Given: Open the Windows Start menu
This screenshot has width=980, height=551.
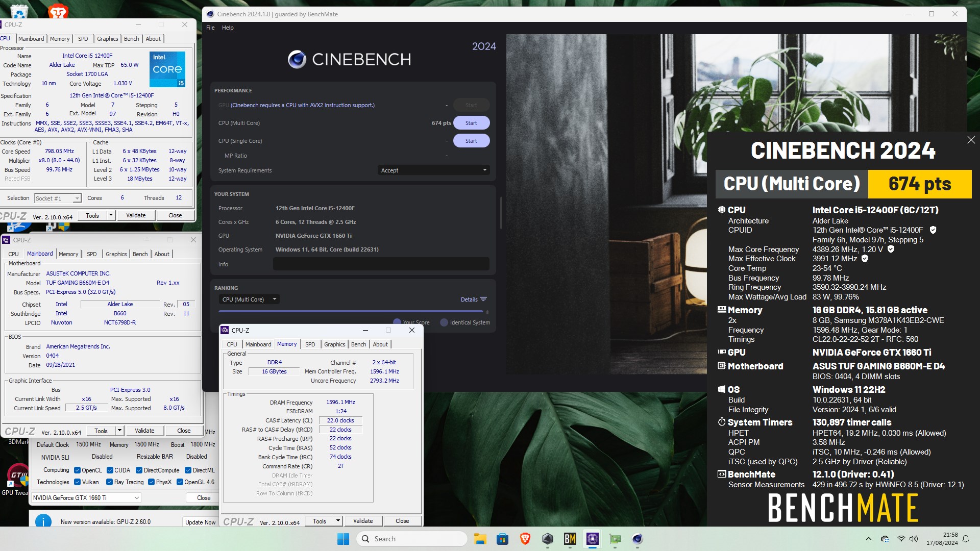Looking at the screenshot, I should point(343,539).
